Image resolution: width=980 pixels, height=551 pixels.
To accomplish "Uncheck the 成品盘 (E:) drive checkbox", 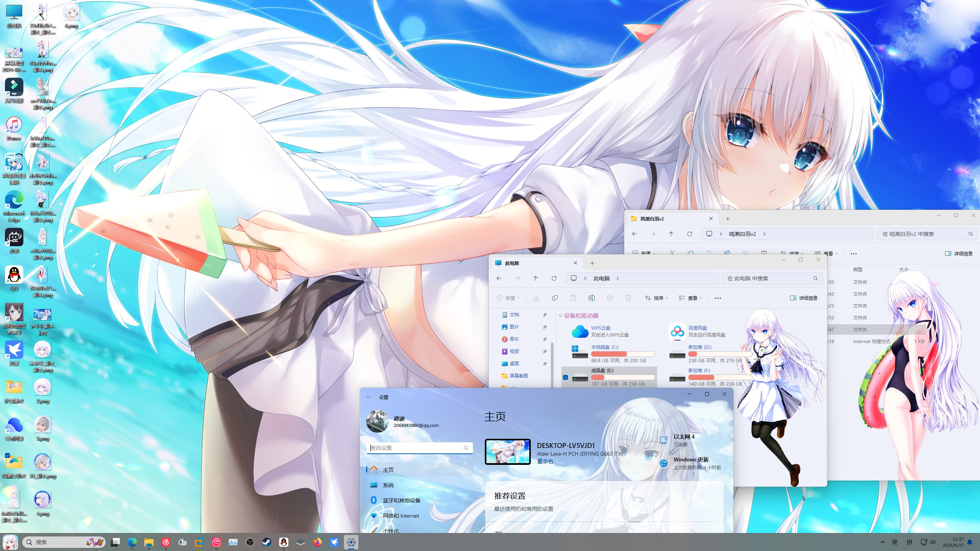I will (x=565, y=377).
